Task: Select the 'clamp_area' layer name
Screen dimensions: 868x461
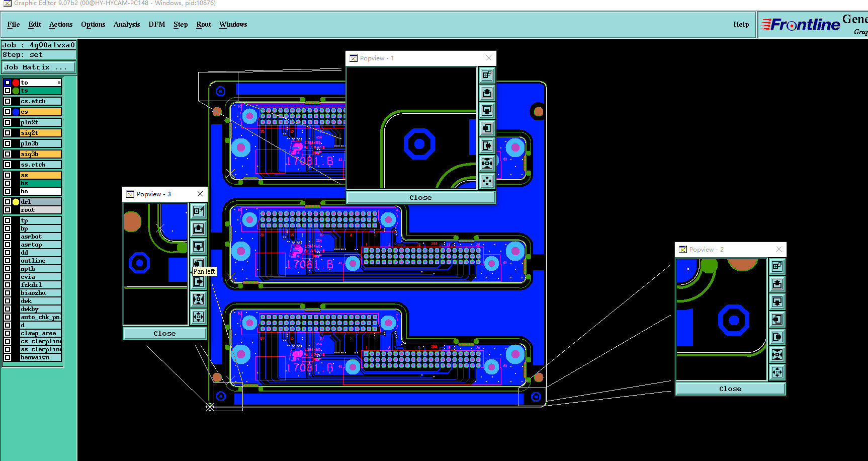Action: pos(41,333)
